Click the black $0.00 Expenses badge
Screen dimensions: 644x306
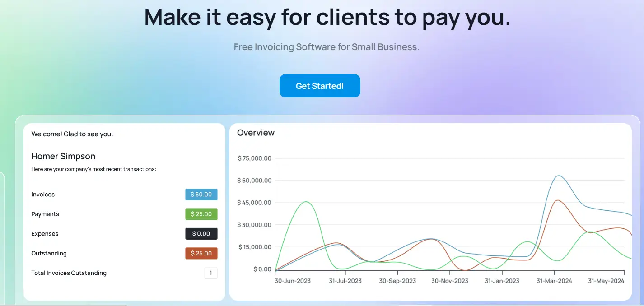tap(201, 233)
